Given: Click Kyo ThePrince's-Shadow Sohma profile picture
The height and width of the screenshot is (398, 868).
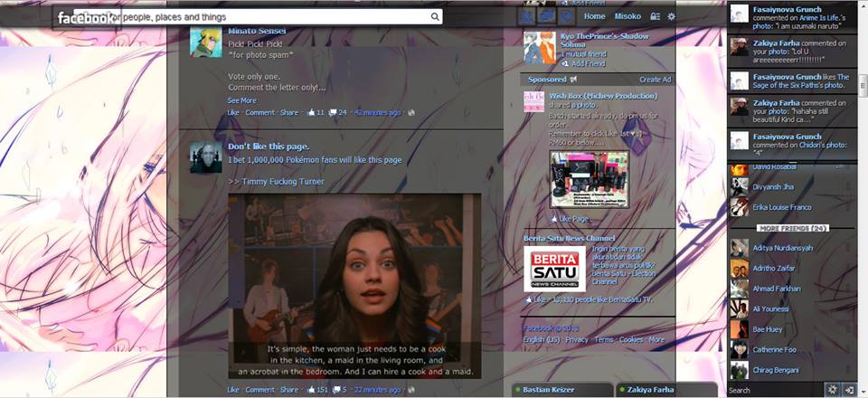Looking at the screenshot, I should [540, 48].
